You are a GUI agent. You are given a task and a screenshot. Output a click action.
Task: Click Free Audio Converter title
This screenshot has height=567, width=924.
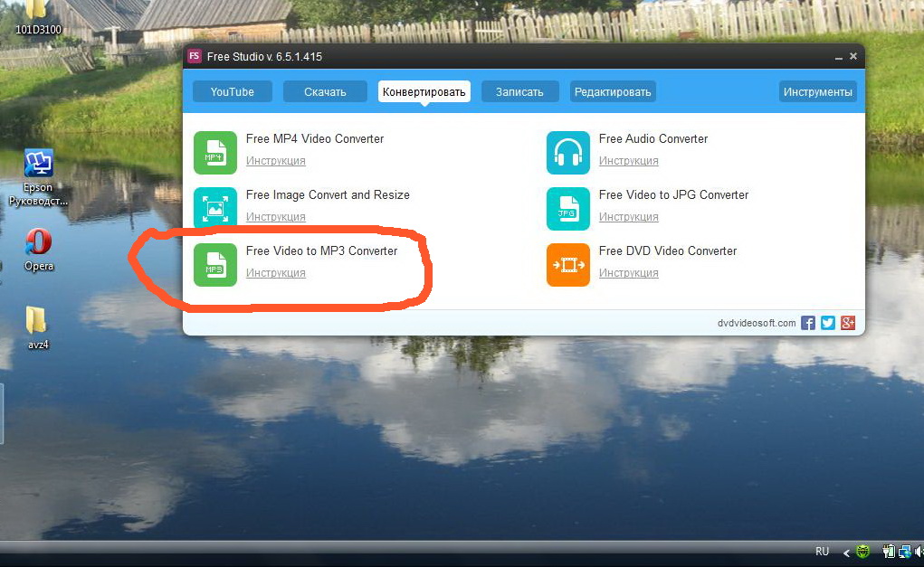pyautogui.click(x=653, y=139)
